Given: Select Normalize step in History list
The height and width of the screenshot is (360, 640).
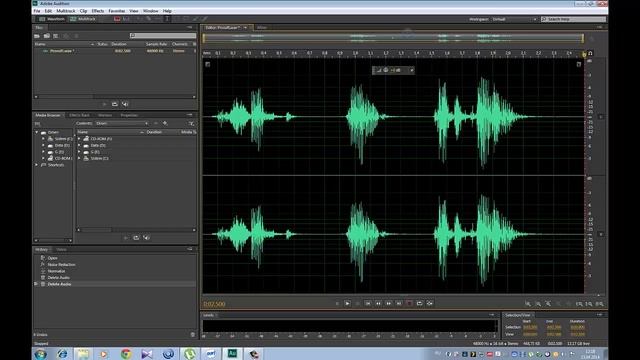Looking at the screenshot, I should 56,271.
